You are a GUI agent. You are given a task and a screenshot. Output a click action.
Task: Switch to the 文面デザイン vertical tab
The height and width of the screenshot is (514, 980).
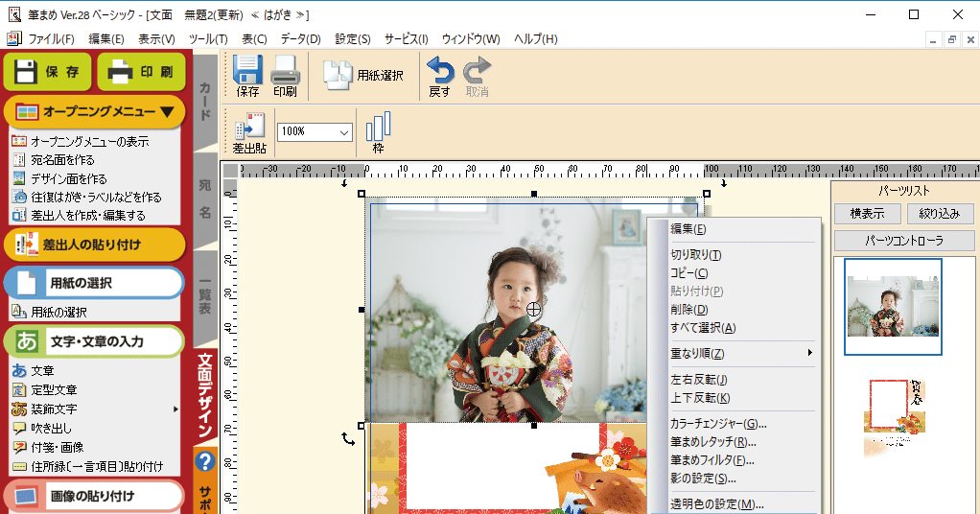pyautogui.click(x=205, y=395)
